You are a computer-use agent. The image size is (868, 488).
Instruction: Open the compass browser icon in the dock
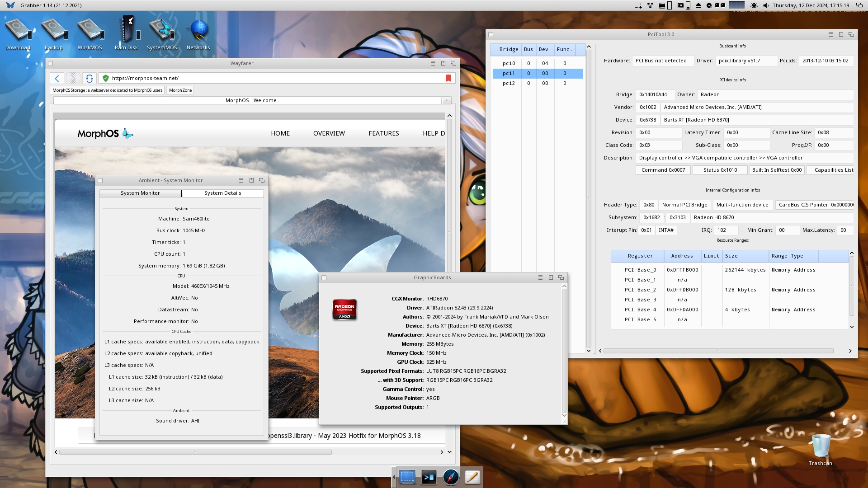click(x=451, y=477)
